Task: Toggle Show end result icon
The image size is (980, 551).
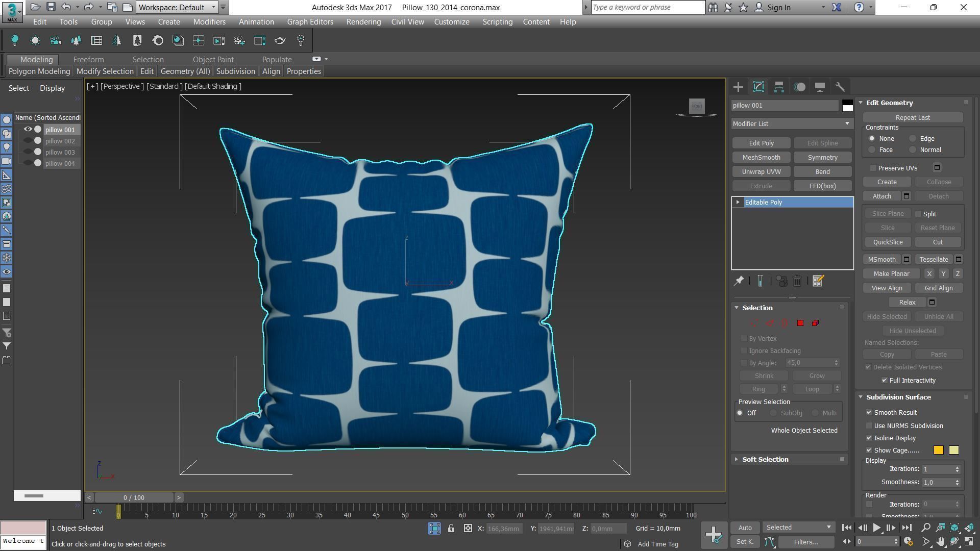Action: tap(760, 281)
